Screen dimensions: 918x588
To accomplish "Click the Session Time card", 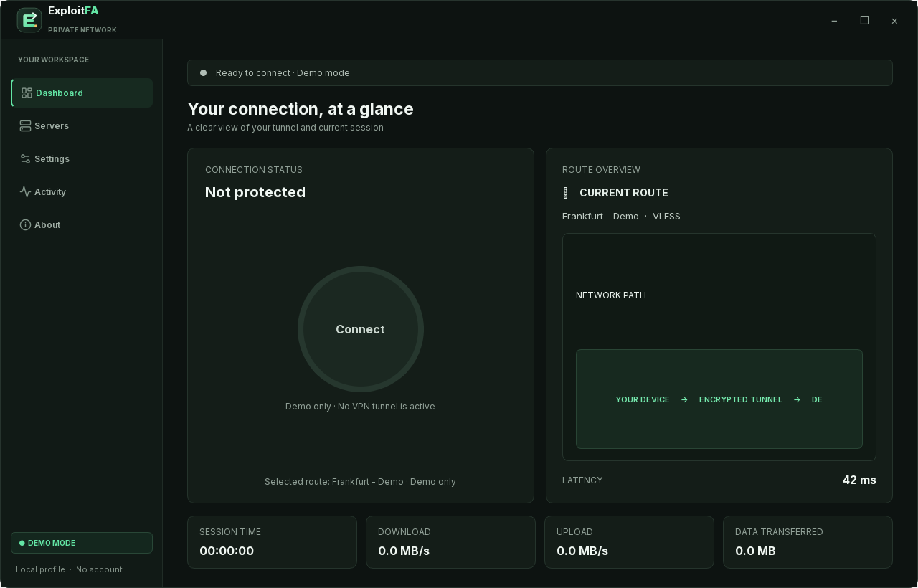I will [272, 542].
